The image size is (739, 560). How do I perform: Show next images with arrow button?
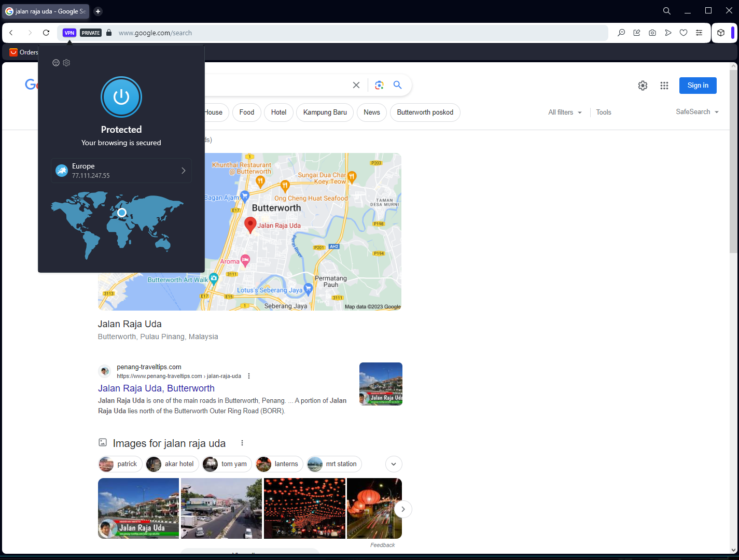[403, 509]
